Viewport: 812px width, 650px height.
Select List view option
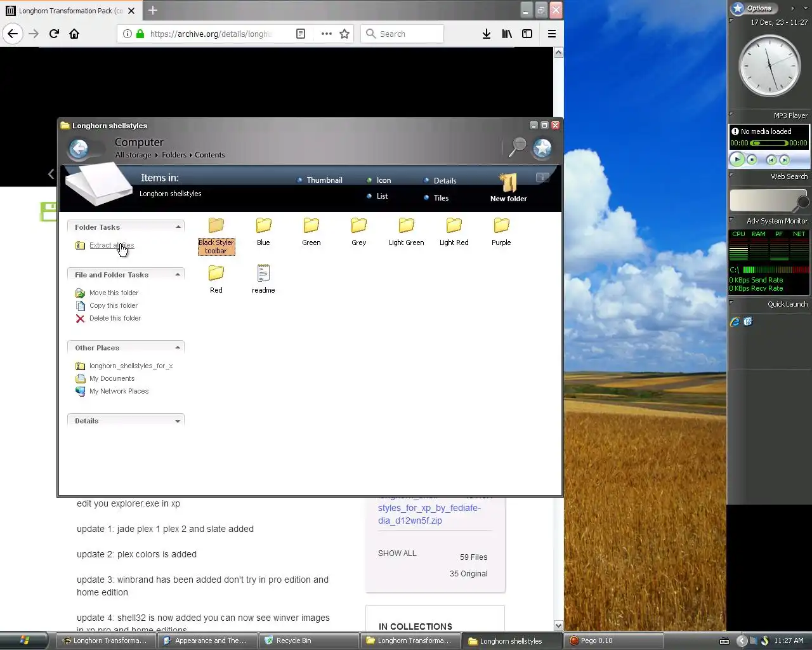tap(377, 196)
